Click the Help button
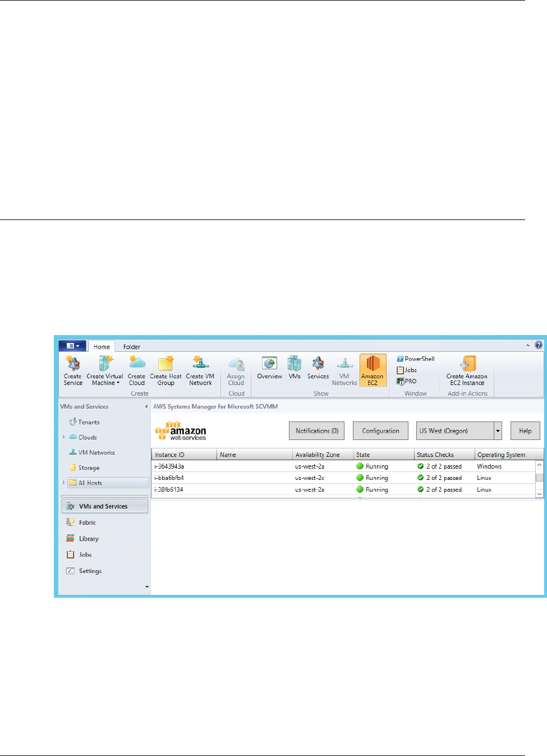Screen dimensions: 547x756 coord(525,431)
